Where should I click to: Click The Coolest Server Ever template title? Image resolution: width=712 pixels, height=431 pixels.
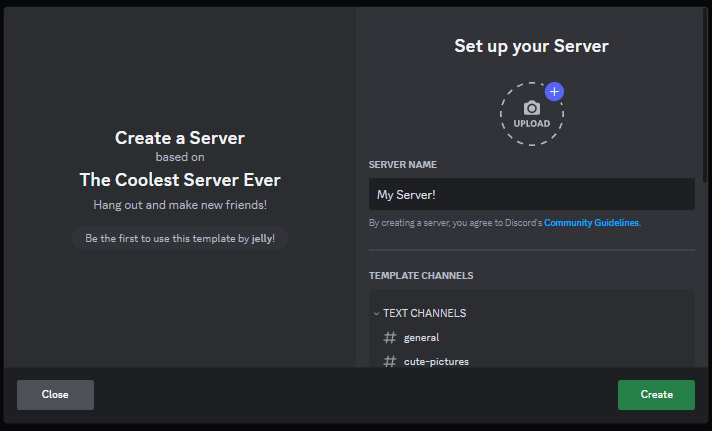pyautogui.click(x=180, y=180)
